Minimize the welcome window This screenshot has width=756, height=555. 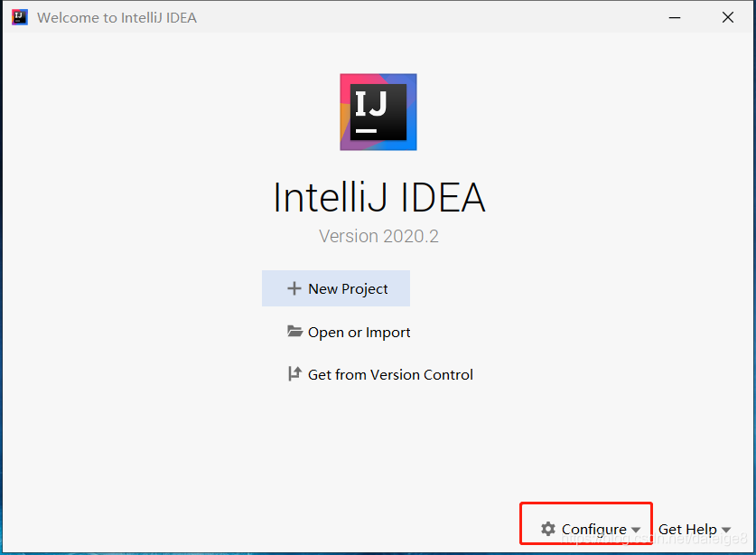(x=675, y=16)
